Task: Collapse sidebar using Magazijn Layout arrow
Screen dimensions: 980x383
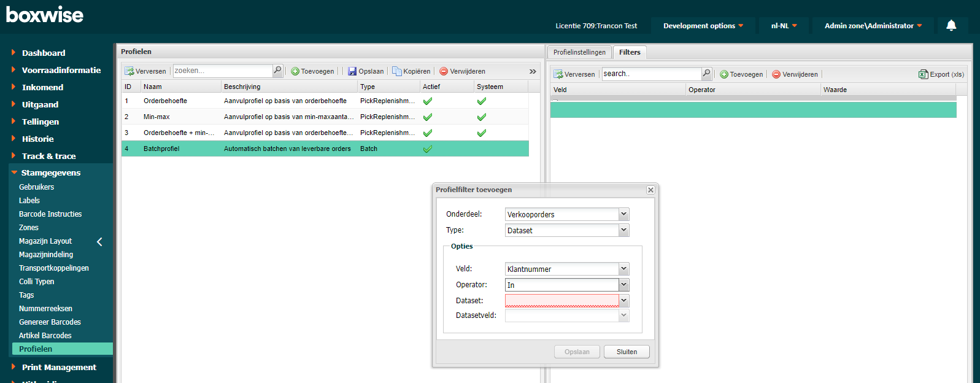Action: (99, 242)
